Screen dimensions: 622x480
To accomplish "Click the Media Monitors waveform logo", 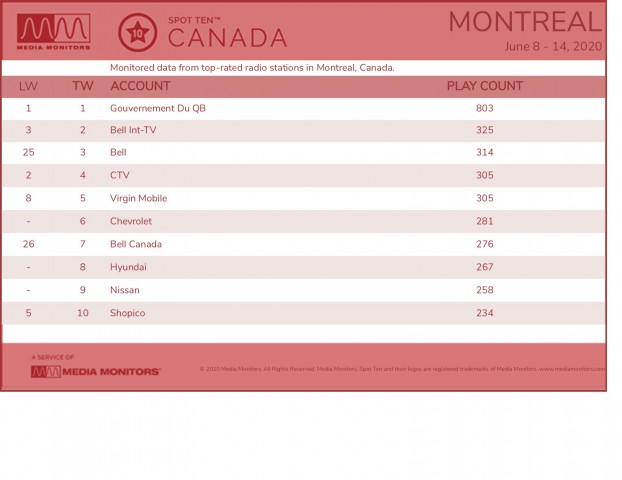I will pyautogui.click(x=54, y=31).
